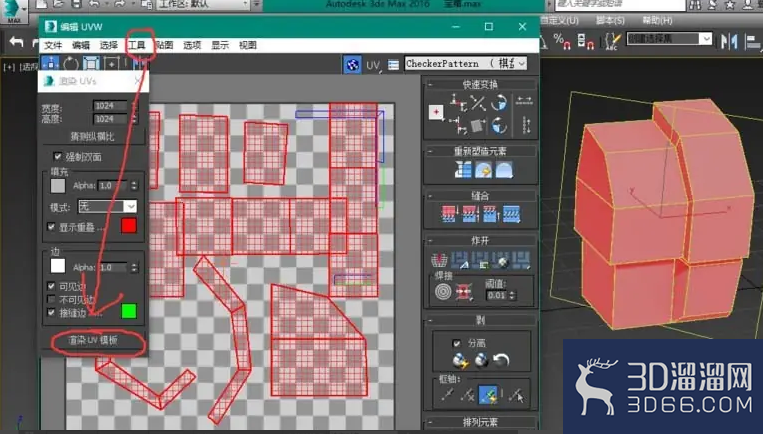Click the Weld Selected icon beside target weld
The image size is (763, 434).
(464, 292)
